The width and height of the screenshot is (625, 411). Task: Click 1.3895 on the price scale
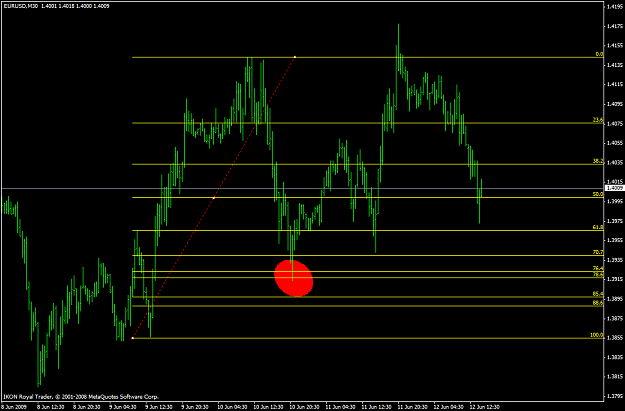tap(615, 299)
